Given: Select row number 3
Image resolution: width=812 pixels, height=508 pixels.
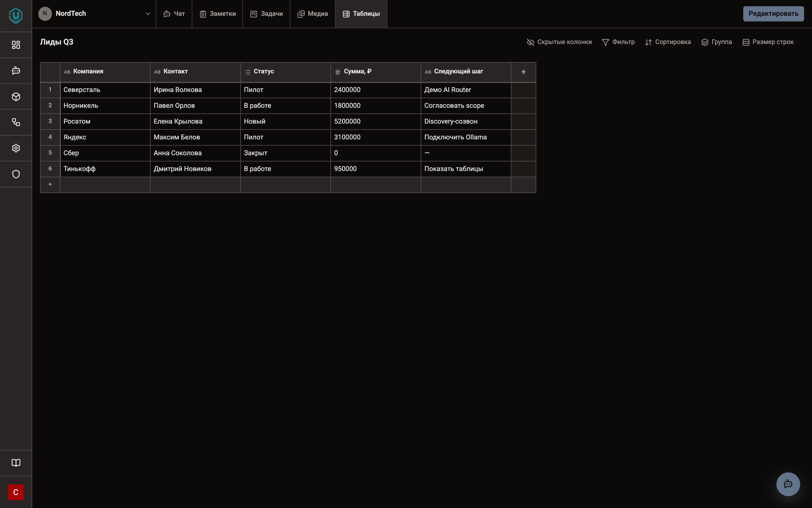Looking at the screenshot, I should click(50, 121).
